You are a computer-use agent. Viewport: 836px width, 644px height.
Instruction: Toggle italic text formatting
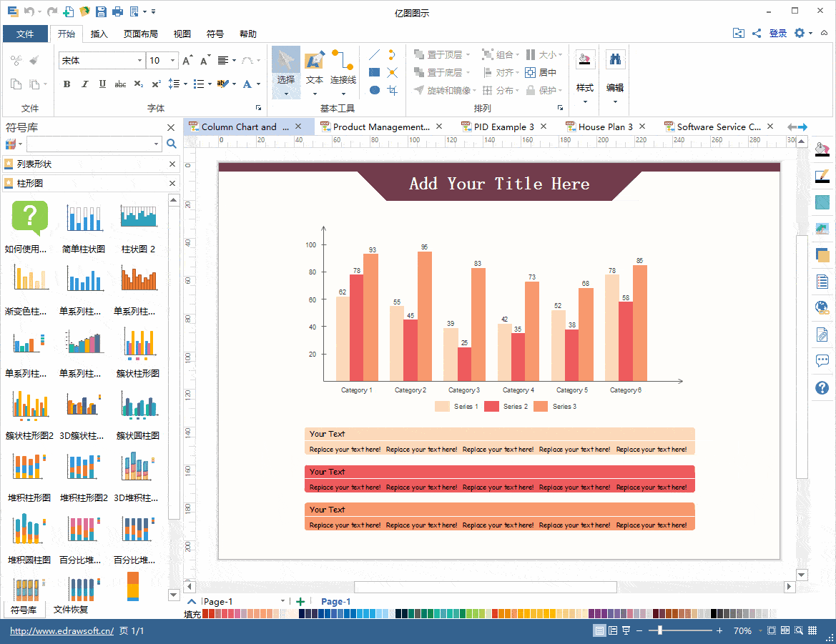[84, 84]
